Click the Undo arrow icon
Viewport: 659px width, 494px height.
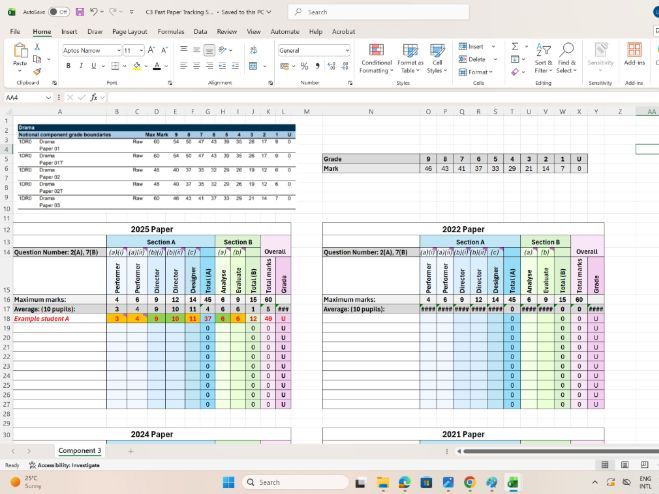pos(94,12)
